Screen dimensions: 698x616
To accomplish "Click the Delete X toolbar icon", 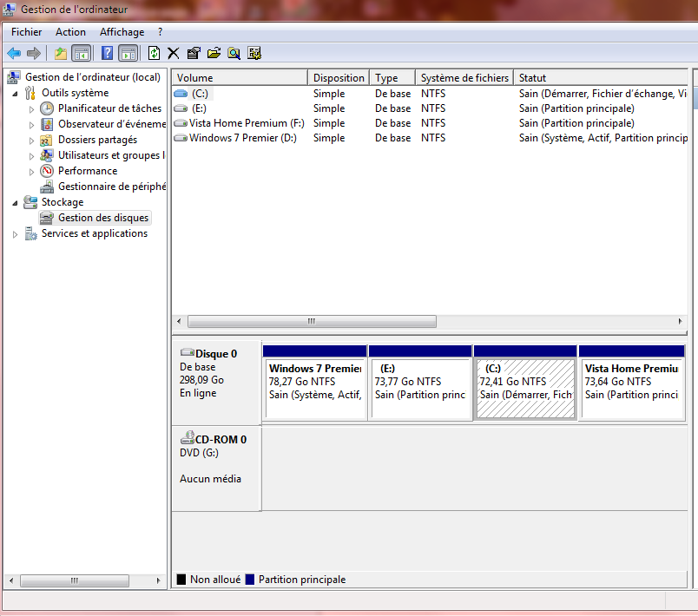I will 173,54.
